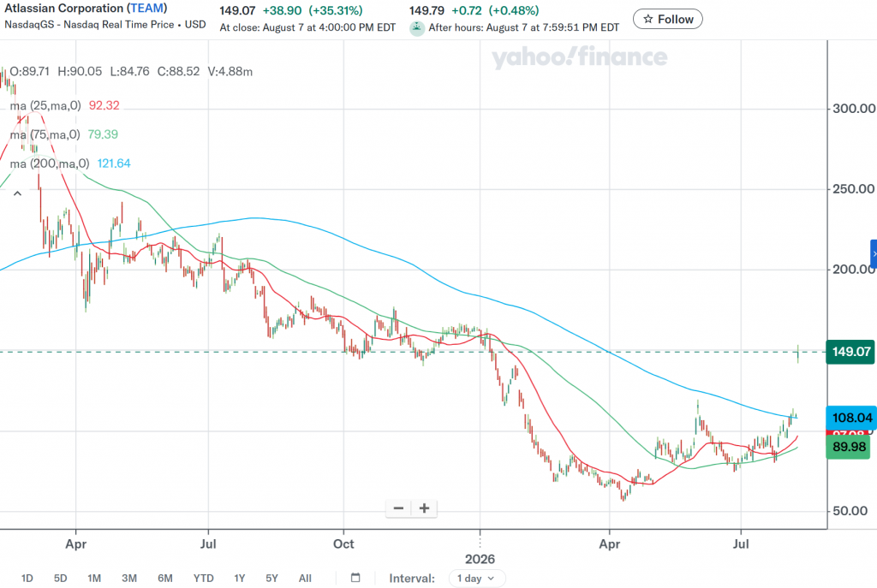Click the close price readout C:88.52
Image resolution: width=877 pixels, height=588 pixels.
coord(178,72)
